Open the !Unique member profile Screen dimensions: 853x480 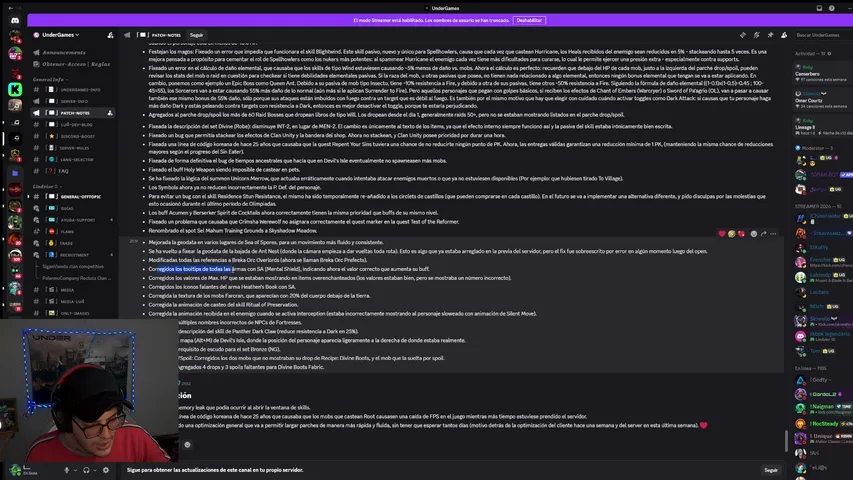click(x=823, y=438)
